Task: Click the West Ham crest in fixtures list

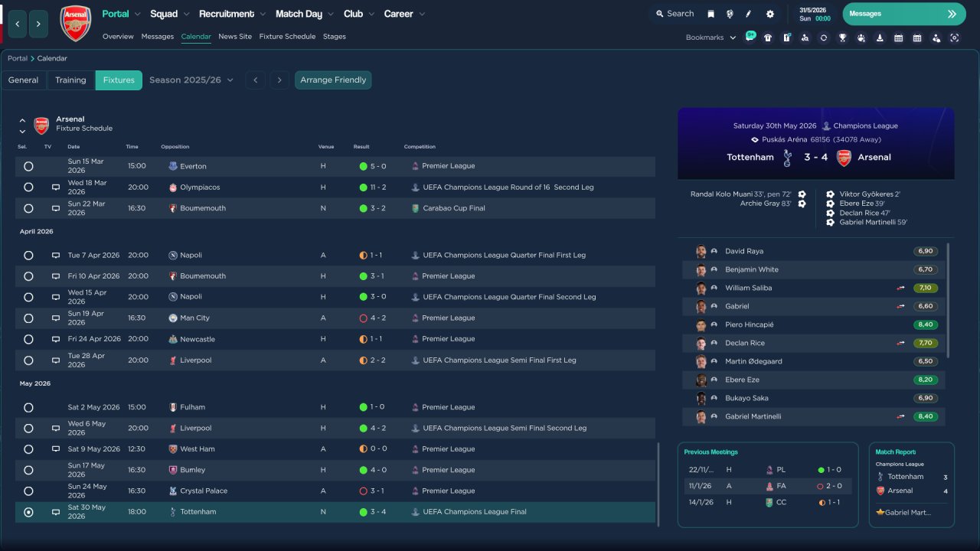Action: [173, 449]
